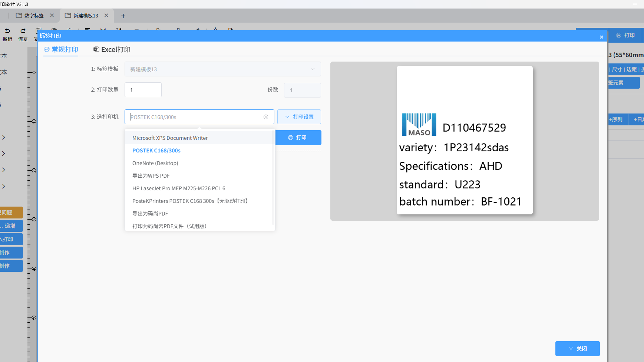The width and height of the screenshot is (644, 362).
Task: Add a new tab with the plus icon
Action: pos(123,16)
